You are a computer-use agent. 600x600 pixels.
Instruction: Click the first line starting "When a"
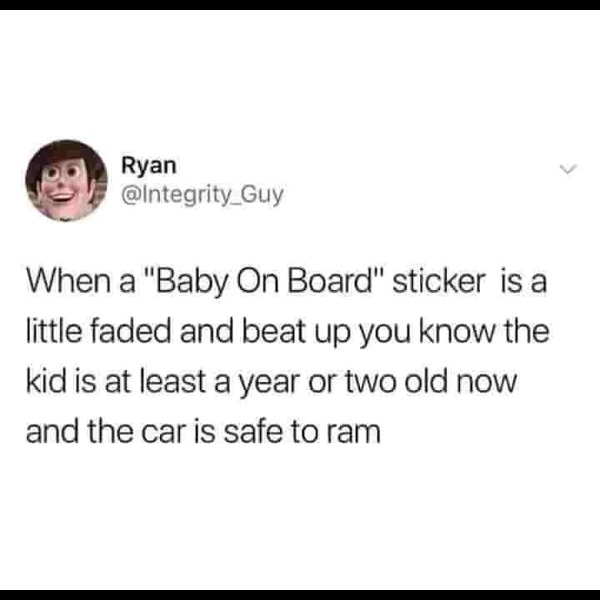(287, 282)
